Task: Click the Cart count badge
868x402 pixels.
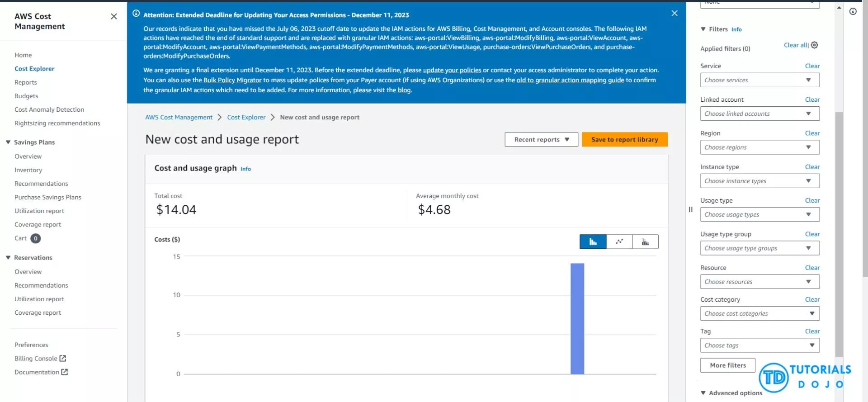Action: pyautogui.click(x=36, y=238)
